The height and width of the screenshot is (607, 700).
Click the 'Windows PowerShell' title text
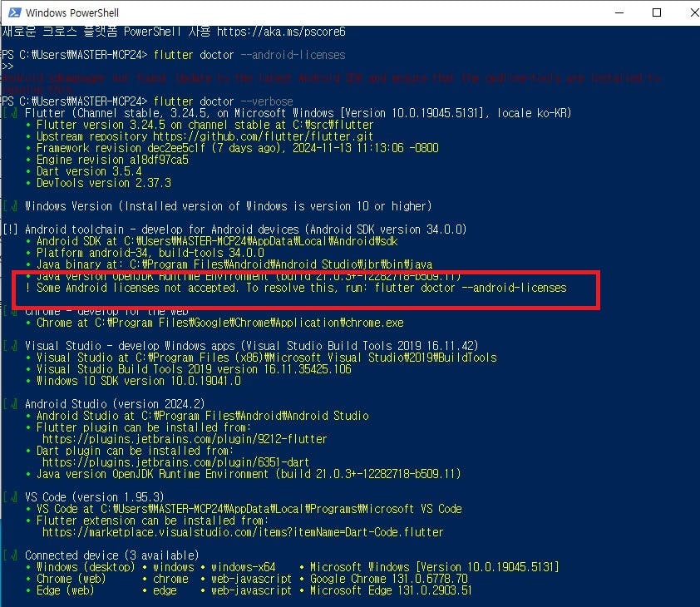[x=71, y=12]
